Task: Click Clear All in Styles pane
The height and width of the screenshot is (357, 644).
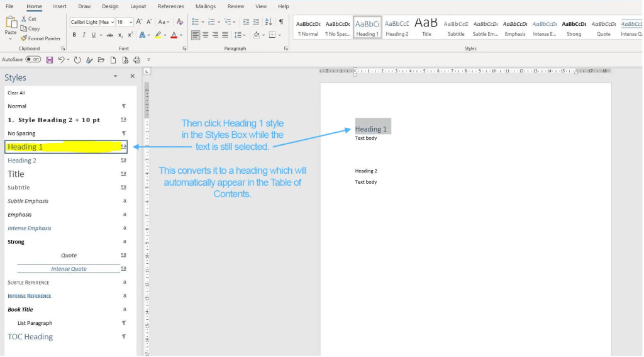Action: click(x=16, y=93)
